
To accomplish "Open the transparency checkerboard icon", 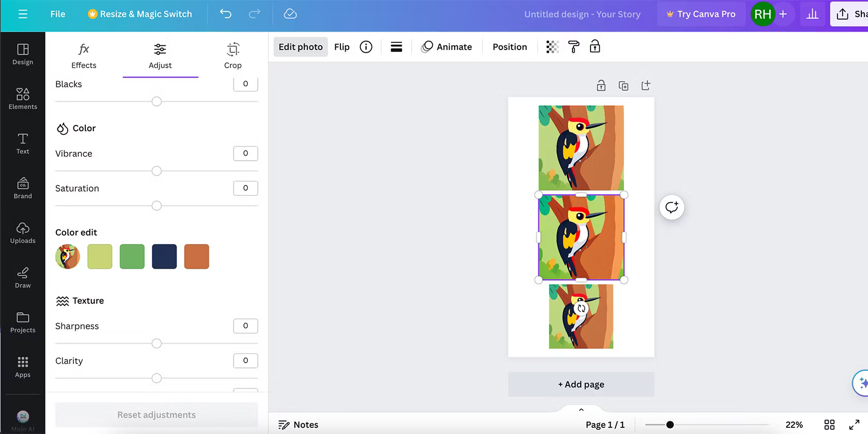I will (552, 47).
